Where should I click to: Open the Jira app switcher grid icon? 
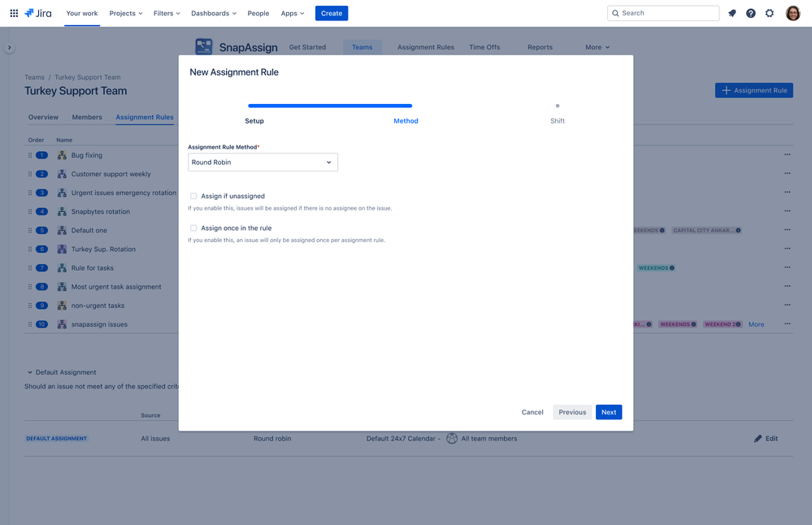pyautogui.click(x=14, y=13)
